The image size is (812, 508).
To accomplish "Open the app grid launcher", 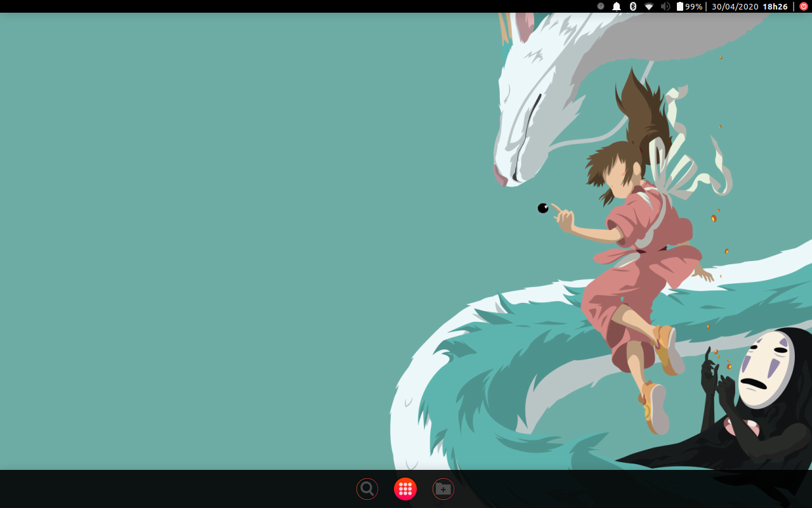I will (x=405, y=489).
